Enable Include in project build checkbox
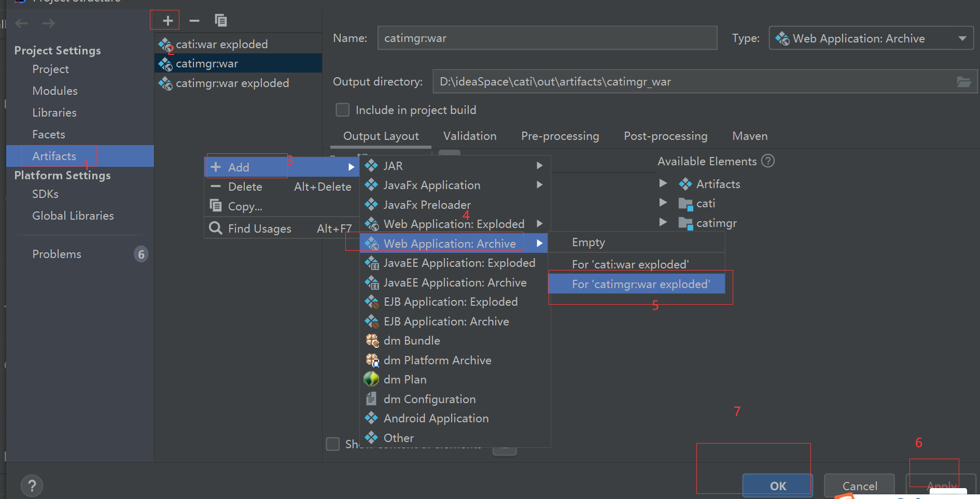980x499 pixels. 343,110
